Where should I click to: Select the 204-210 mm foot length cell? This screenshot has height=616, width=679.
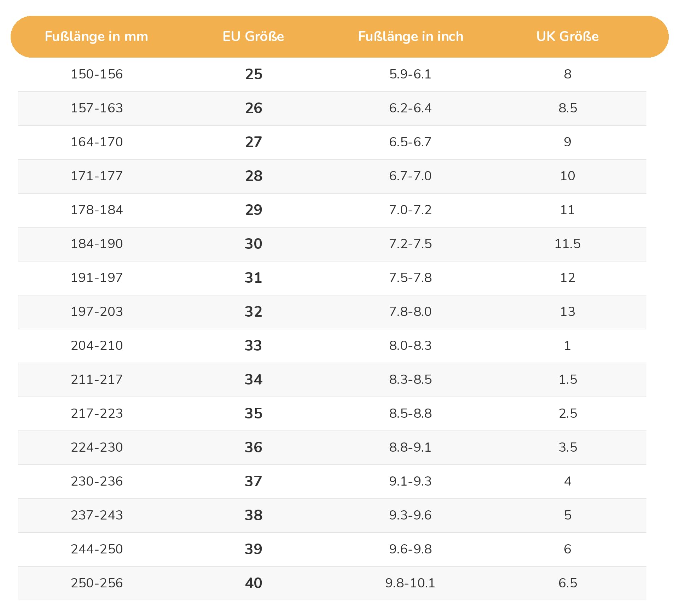click(x=97, y=346)
